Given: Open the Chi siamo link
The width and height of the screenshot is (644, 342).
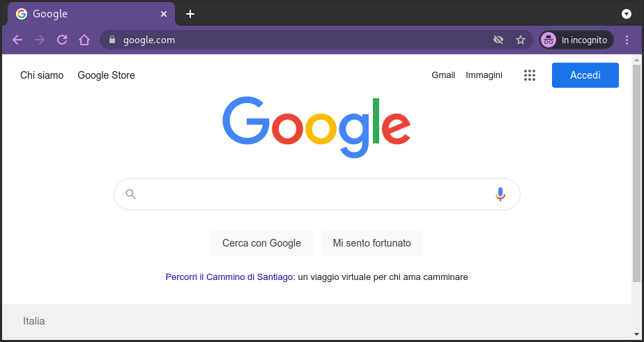Looking at the screenshot, I should click(x=42, y=75).
